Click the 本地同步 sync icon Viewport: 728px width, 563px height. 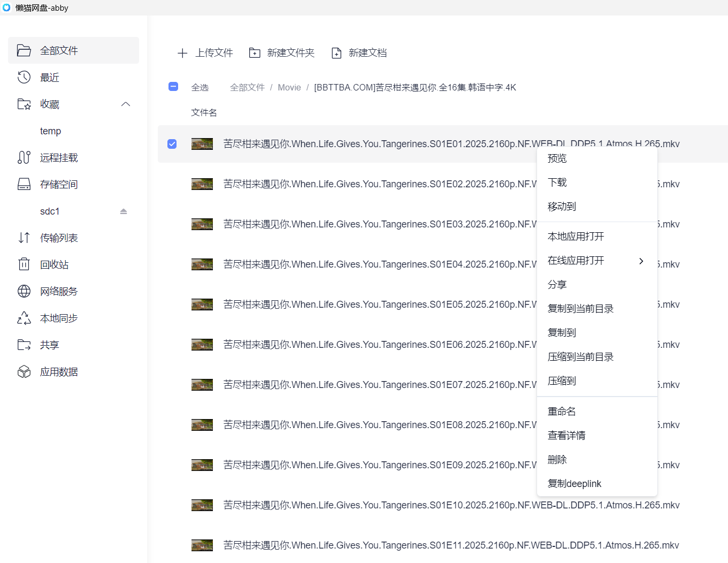point(24,318)
